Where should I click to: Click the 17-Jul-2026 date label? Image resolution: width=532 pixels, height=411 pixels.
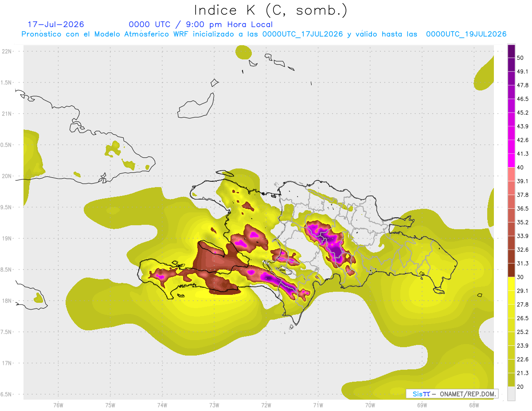(56, 24)
